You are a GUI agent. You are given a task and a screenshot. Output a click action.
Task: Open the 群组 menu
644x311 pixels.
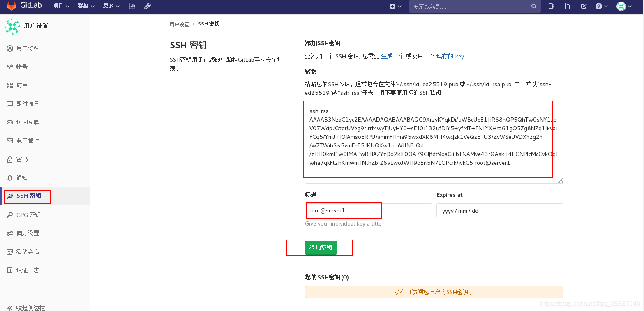85,6
